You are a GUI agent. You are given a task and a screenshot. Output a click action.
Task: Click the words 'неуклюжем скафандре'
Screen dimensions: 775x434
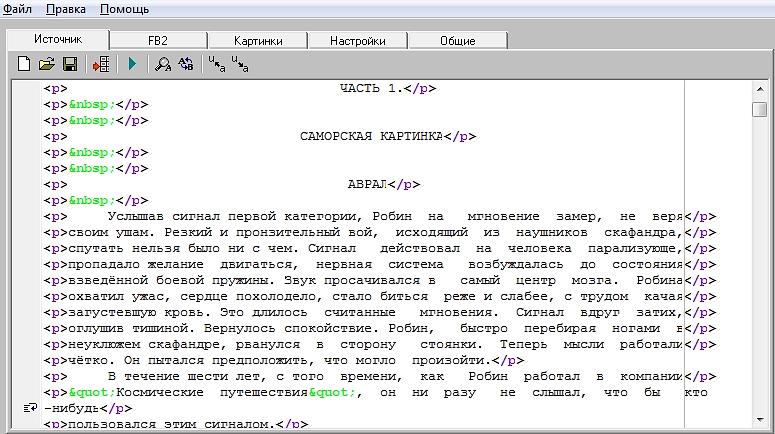[x=144, y=345]
